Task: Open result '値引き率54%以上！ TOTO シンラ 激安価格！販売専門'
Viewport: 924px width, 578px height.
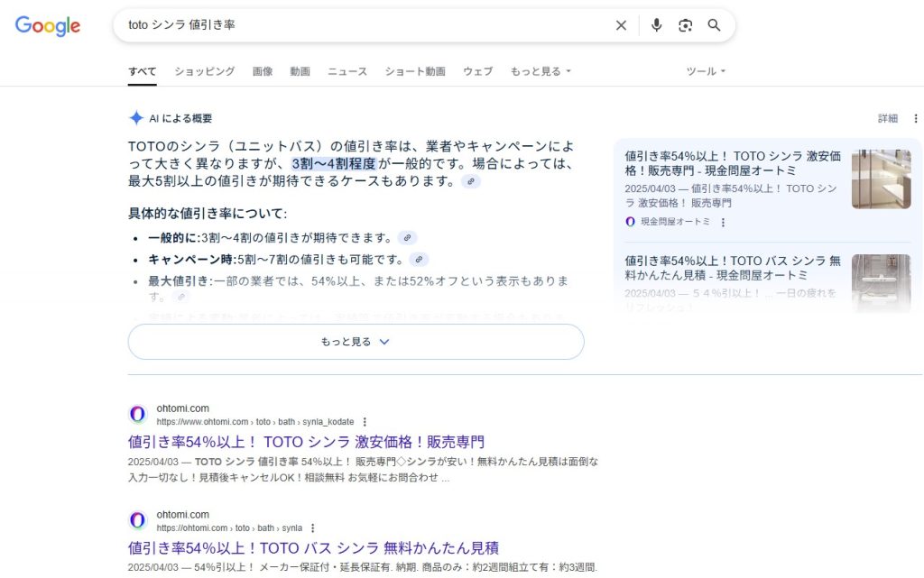Action: (x=306, y=442)
